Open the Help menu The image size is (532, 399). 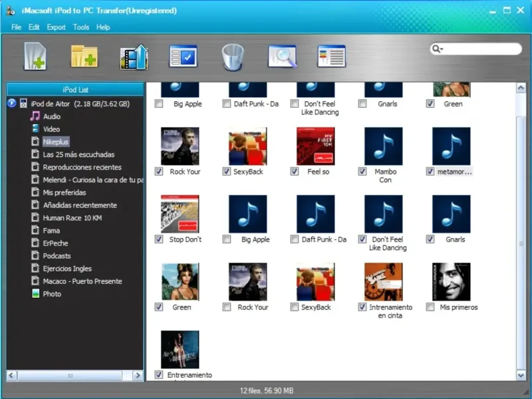[x=103, y=27]
